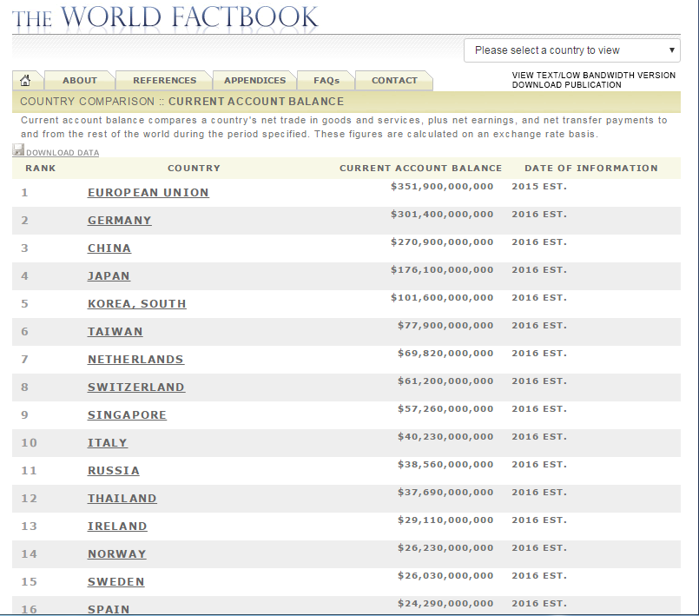The width and height of the screenshot is (699, 616).
Task: Open the Germany country page
Action: [119, 221]
